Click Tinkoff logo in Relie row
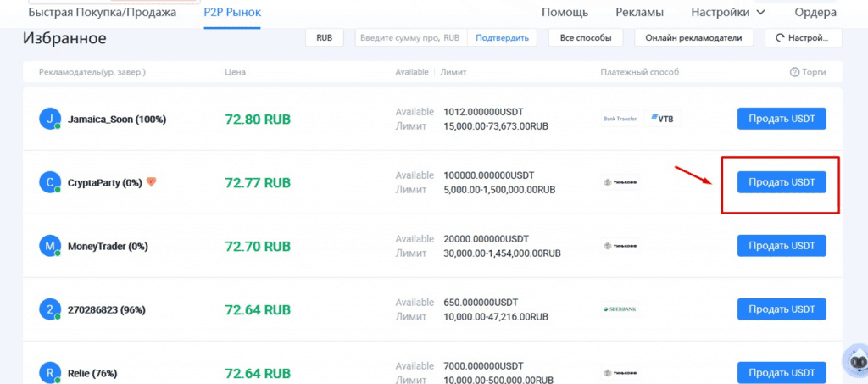The image size is (868, 384). [x=620, y=372]
